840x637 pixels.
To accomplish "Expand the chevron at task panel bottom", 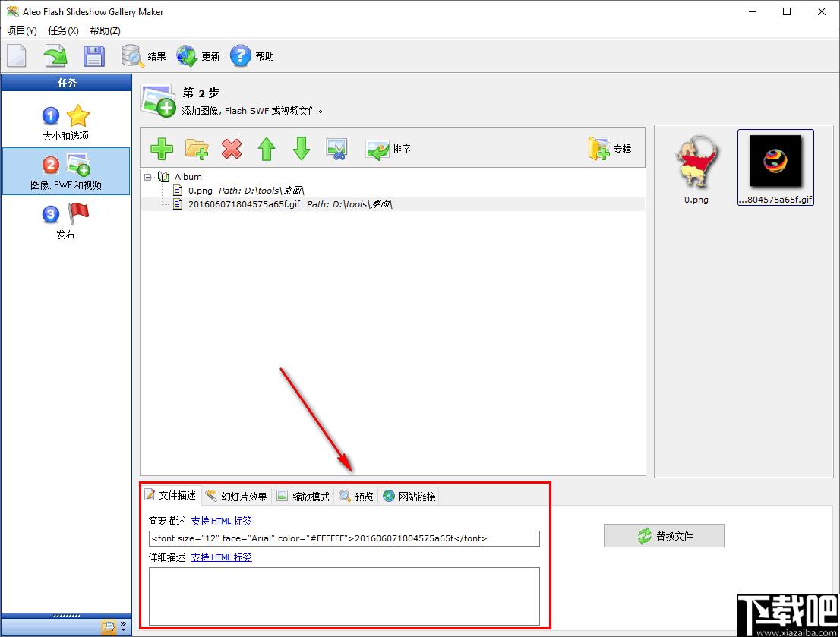I will click(x=123, y=626).
